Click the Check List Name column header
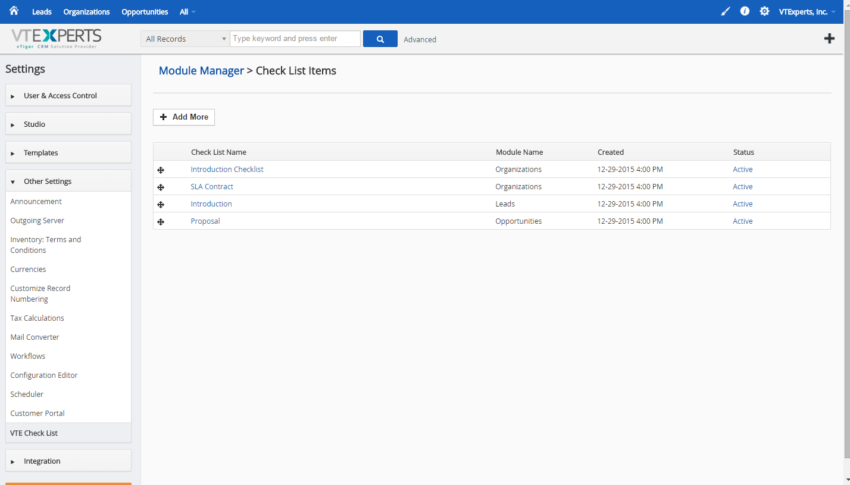The image size is (850, 485). point(218,152)
